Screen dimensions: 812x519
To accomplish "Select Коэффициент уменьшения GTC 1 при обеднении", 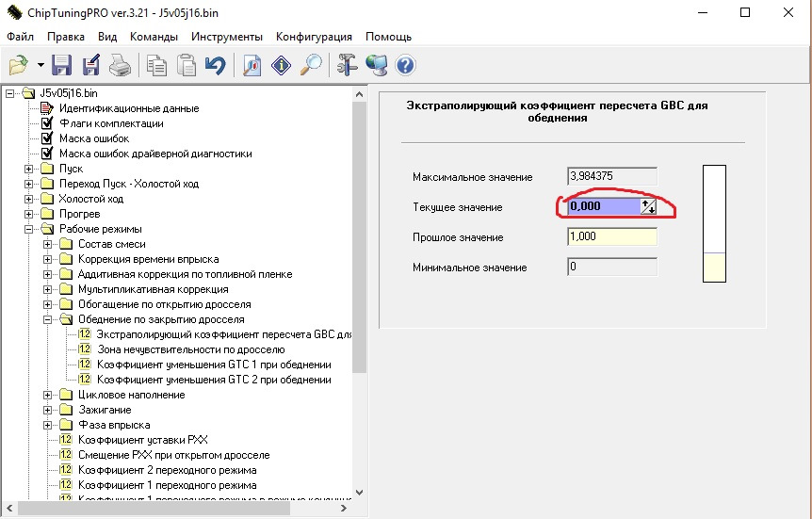I will (x=214, y=365).
